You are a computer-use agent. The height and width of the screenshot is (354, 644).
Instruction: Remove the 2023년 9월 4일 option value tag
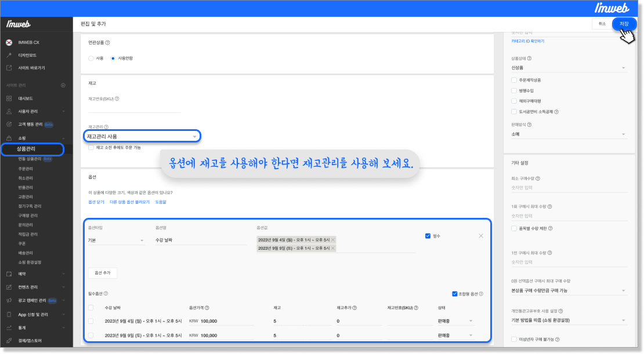(333, 240)
